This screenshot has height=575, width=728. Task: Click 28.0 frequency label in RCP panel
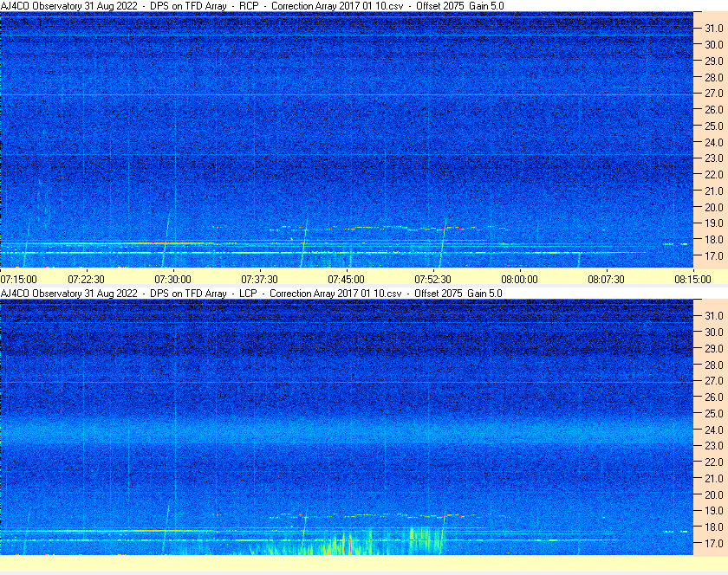click(x=714, y=77)
